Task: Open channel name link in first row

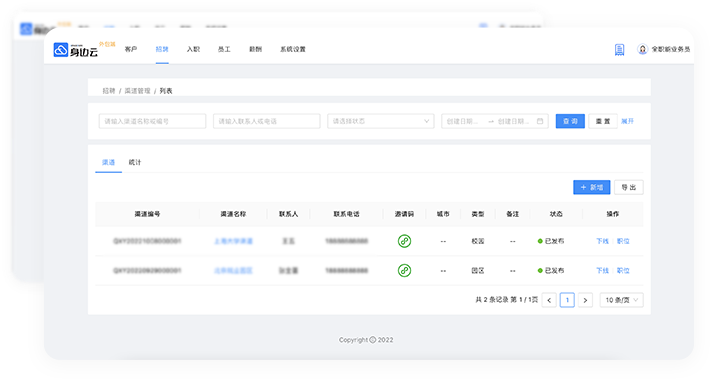Action: 233,241
